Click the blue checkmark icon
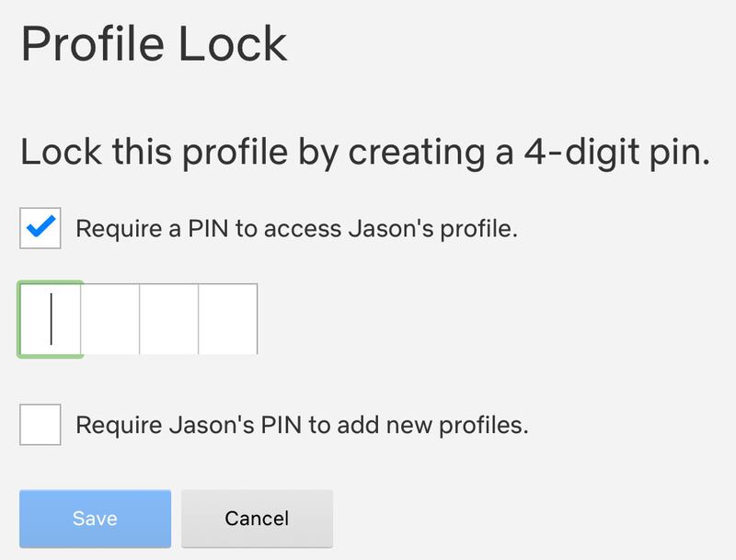 pos(40,227)
